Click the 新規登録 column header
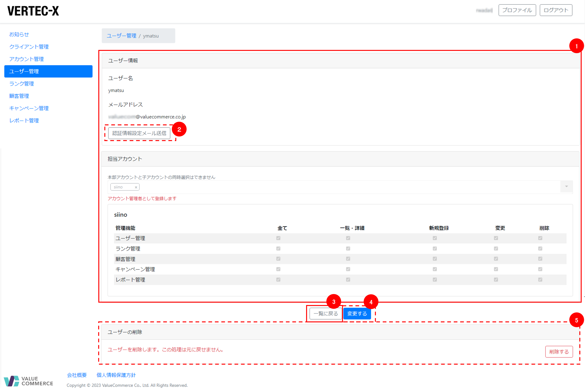This screenshot has width=585, height=392. pyautogui.click(x=439, y=228)
